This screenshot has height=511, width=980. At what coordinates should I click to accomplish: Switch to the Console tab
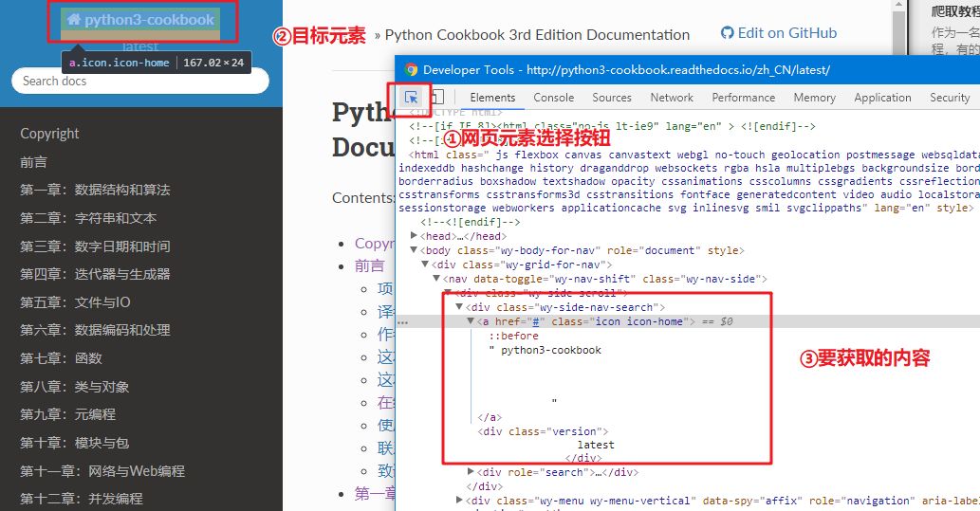click(554, 98)
